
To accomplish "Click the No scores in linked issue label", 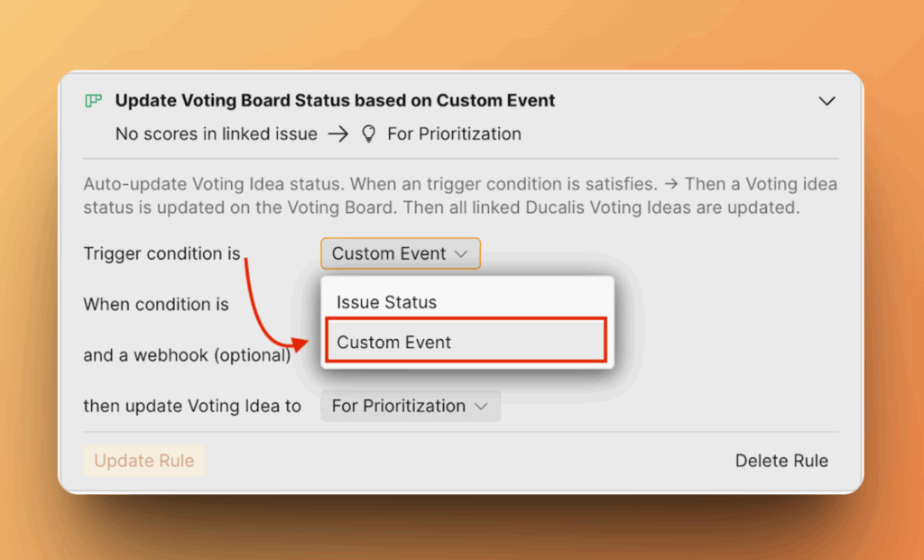I will click(214, 133).
